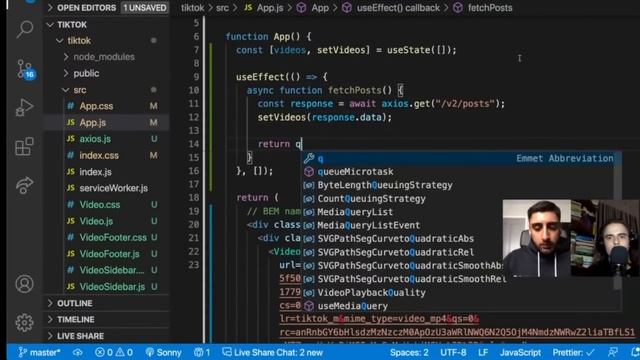
Task: Click the Prettier status item
Action: 573,352
